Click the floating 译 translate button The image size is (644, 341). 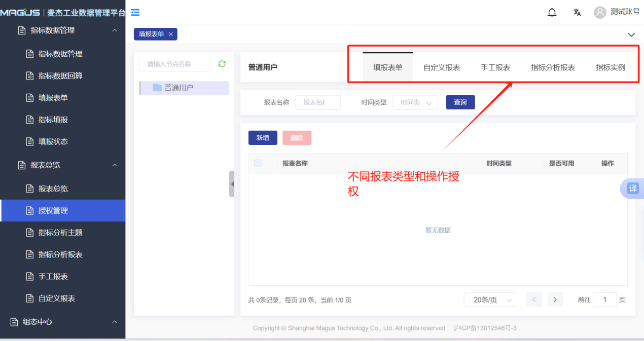tap(633, 188)
